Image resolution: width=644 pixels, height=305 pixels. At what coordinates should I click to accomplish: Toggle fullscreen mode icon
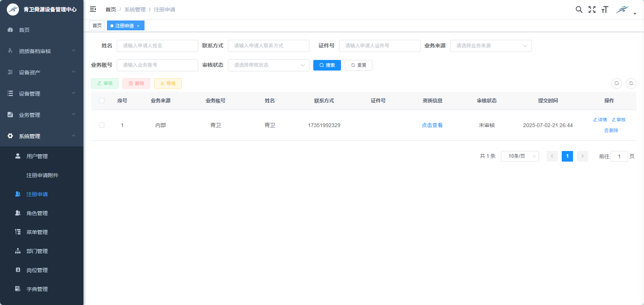pos(592,9)
